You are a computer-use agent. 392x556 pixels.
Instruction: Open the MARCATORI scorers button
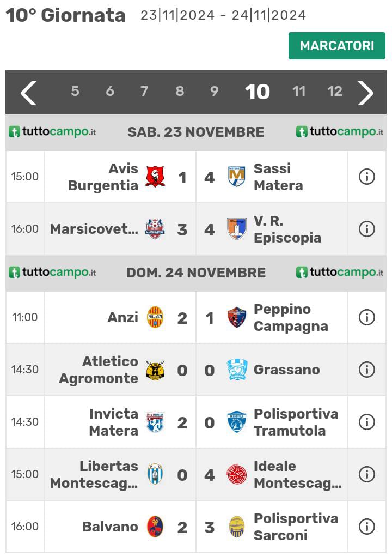337,46
